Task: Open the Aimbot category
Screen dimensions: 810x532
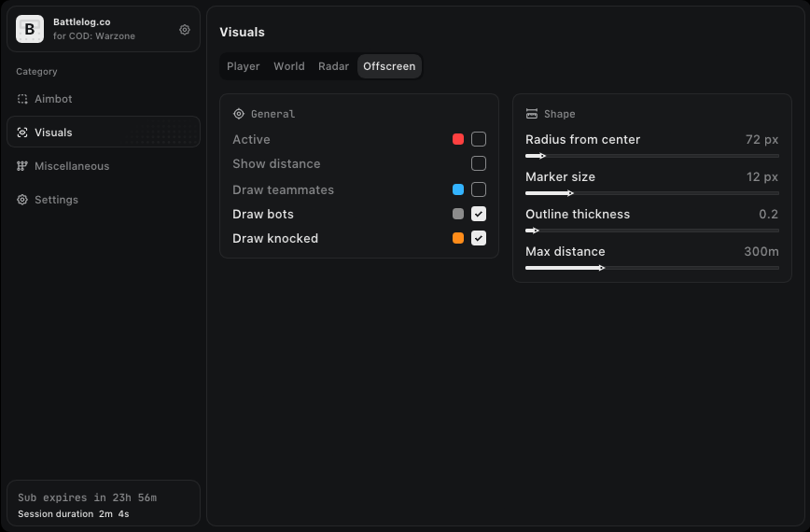Action: click(104, 99)
